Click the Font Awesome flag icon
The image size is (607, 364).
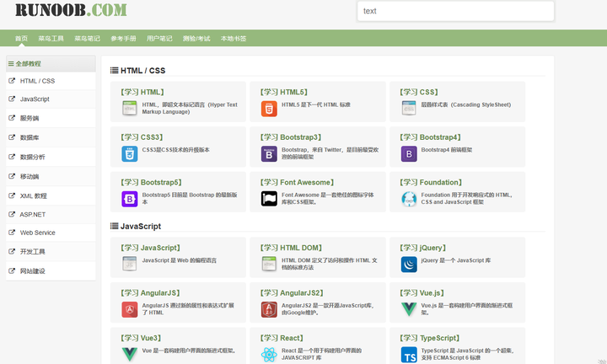click(269, 199)
